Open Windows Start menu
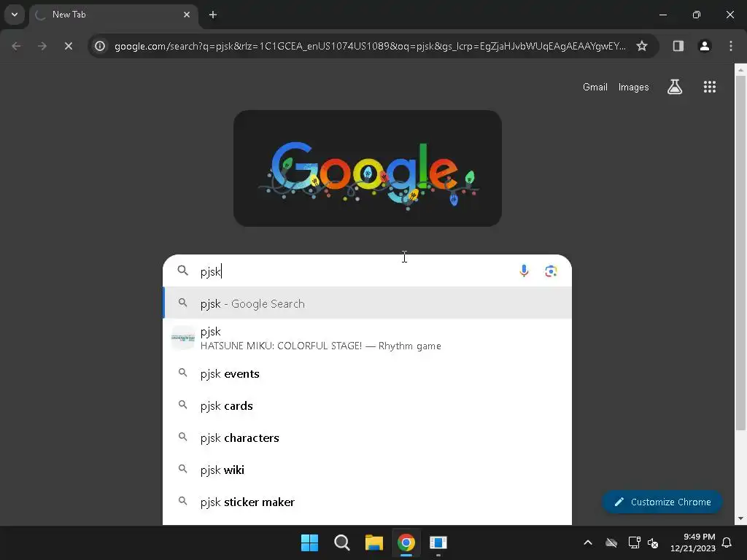The height and width of the screenshot is (560, 747). coord(309,542)
